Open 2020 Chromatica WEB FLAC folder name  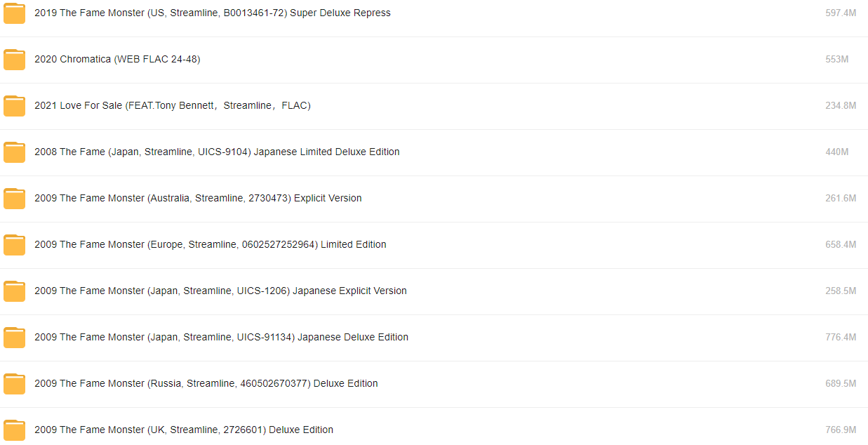[x=117, y=60]
